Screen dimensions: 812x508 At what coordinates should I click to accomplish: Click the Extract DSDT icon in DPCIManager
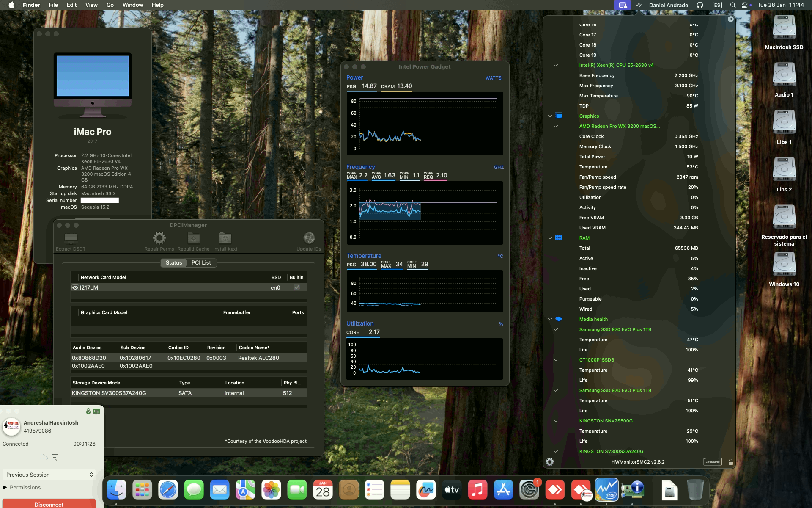[x=70, y=238]
